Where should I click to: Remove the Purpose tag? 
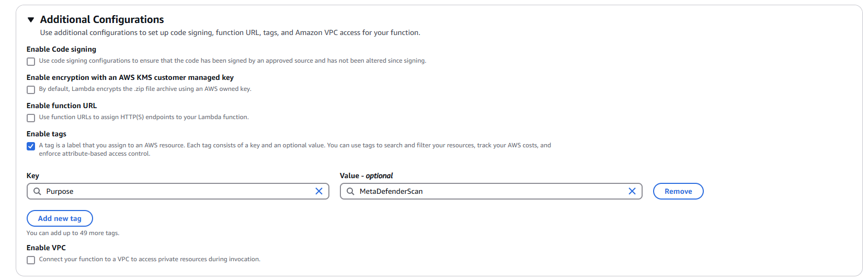click(678, 191)
